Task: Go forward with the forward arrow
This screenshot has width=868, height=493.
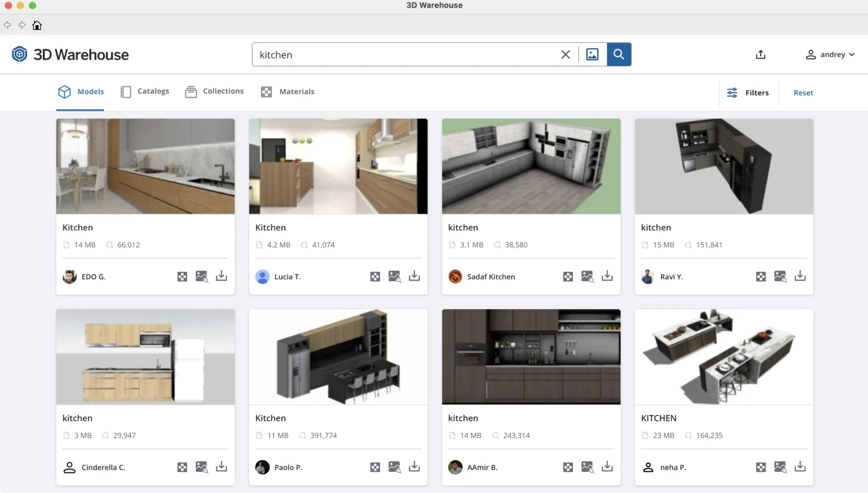Action: pyautogui.click(x=22, y=25)
